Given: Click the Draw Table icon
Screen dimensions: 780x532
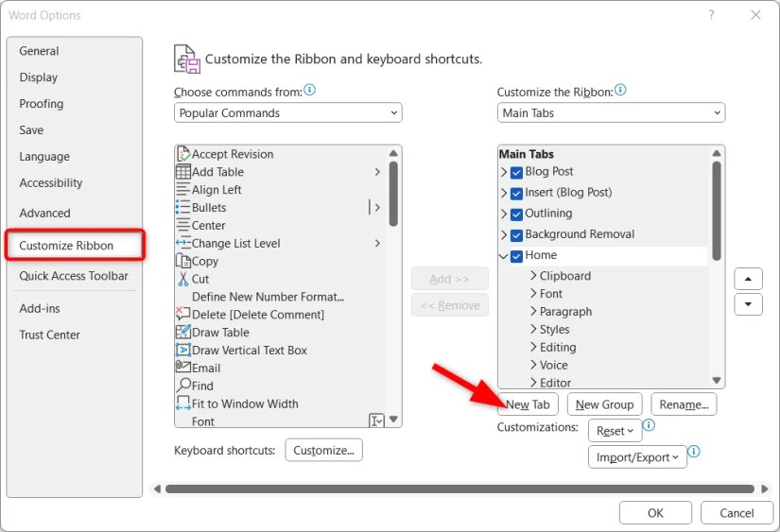Looking at the screenshot, I should [183, 332].
